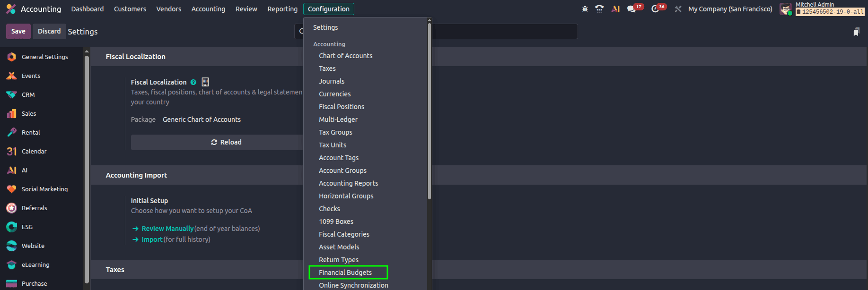Viewport: 868px width, 290px height.
Task: Switch company My Company (San Francisco)
Action: coord(730,9)
